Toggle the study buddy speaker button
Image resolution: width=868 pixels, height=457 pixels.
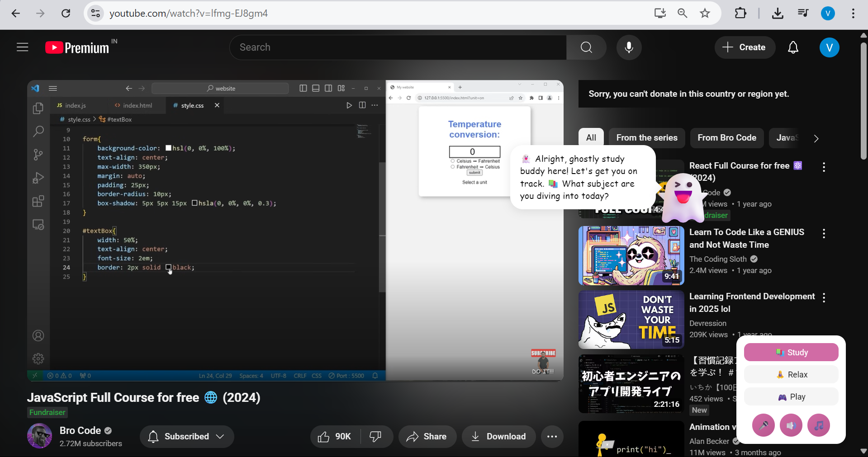tap(791, 425)
